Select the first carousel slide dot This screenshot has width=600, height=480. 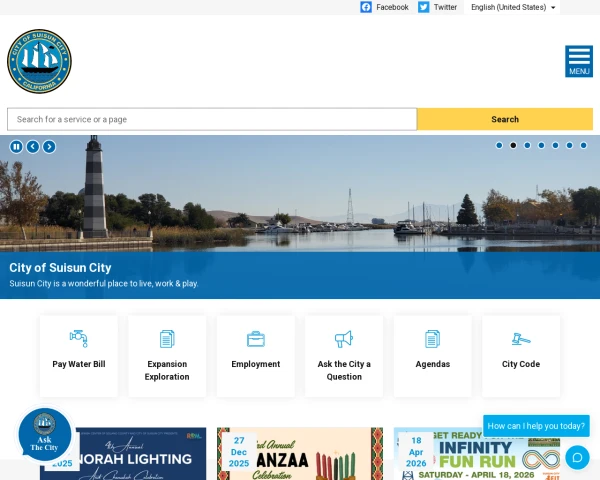pos(499,145)
